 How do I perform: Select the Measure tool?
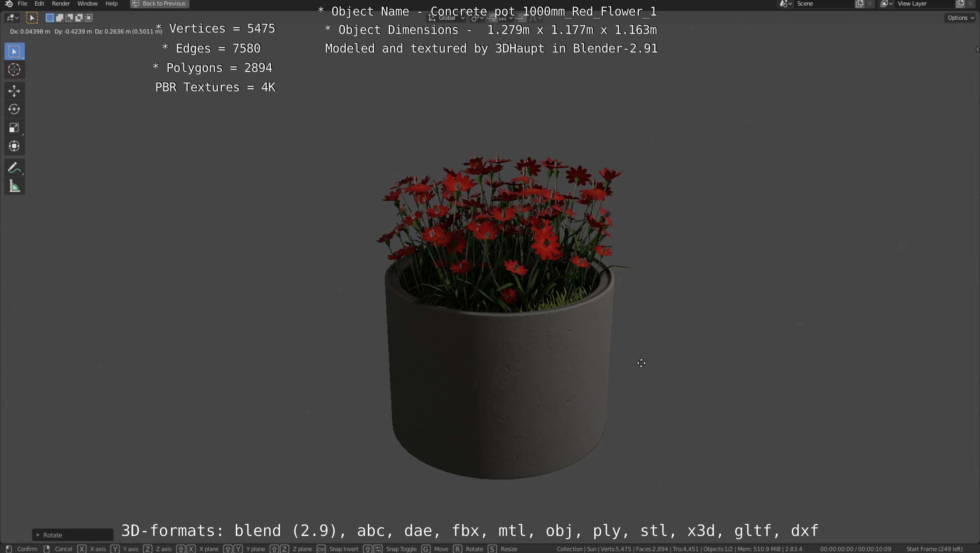point(14,186)
